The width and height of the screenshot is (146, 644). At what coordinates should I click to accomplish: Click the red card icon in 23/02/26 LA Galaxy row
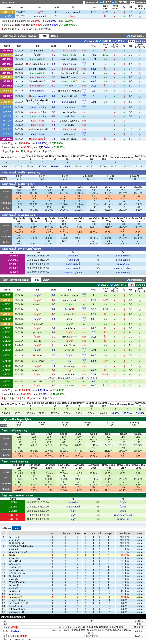point(30,96)
